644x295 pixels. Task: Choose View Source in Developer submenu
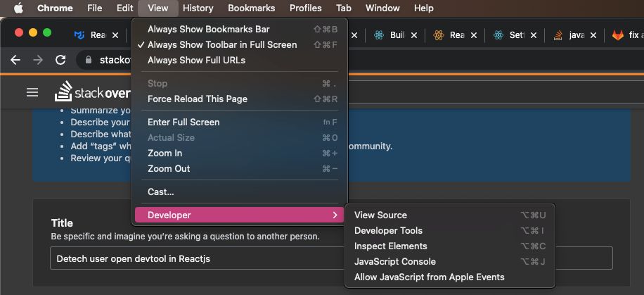(450, 215)
